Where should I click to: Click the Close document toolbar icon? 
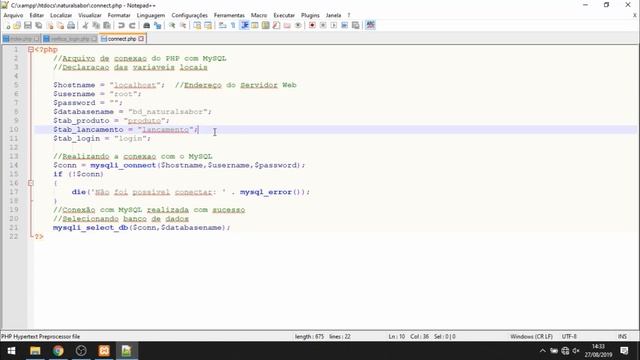[x=50, y=25]
